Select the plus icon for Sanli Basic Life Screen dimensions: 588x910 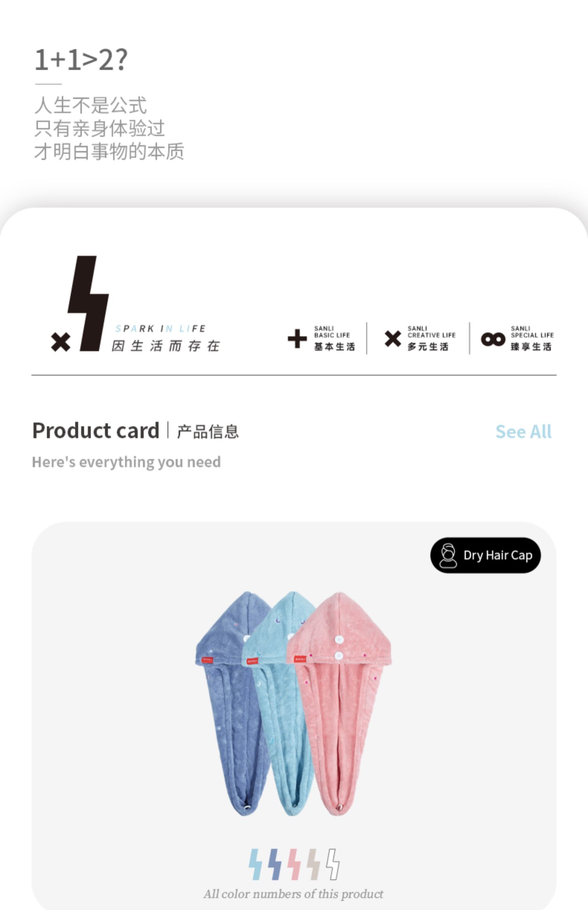click(x=297, y=339)
